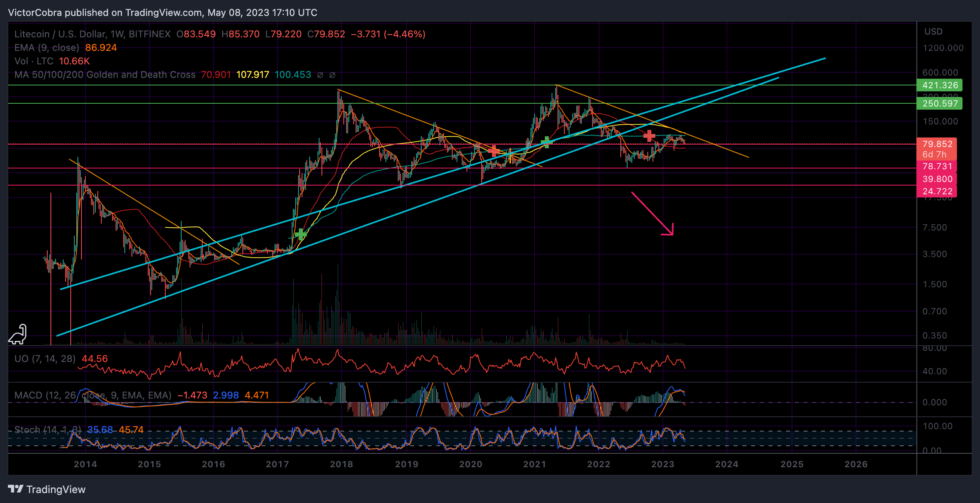Select the MACD (12, 26, close, 9) label
The image size is (980, 503).
(93, 395)
